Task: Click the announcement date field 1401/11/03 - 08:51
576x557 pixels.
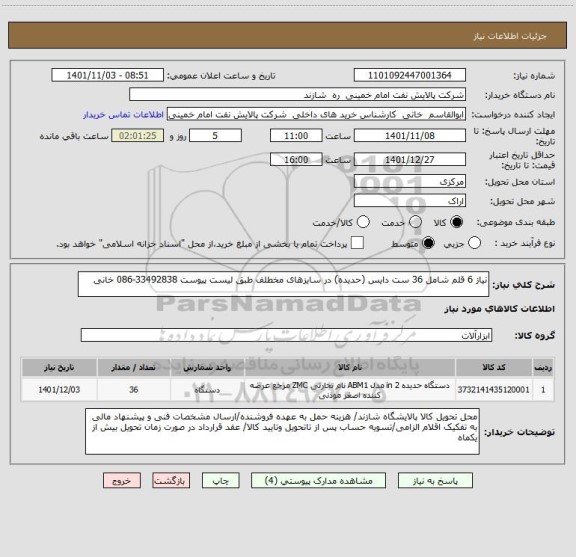Action: pos(108,75)
